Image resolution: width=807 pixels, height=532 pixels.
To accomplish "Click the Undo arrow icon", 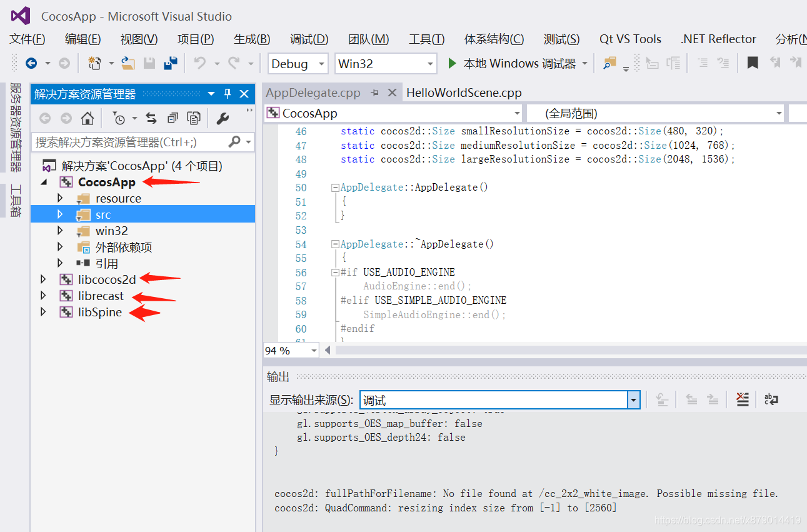I will coord(200,63).
